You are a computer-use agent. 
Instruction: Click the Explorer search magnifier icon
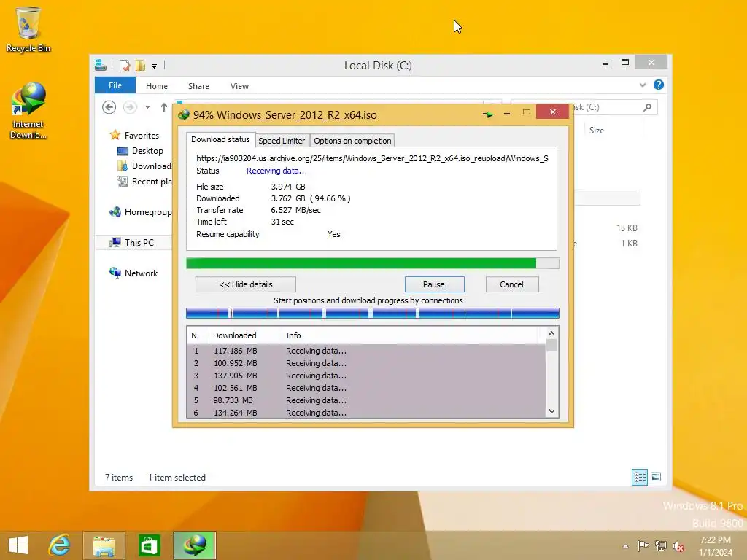(x=647, y=107)
